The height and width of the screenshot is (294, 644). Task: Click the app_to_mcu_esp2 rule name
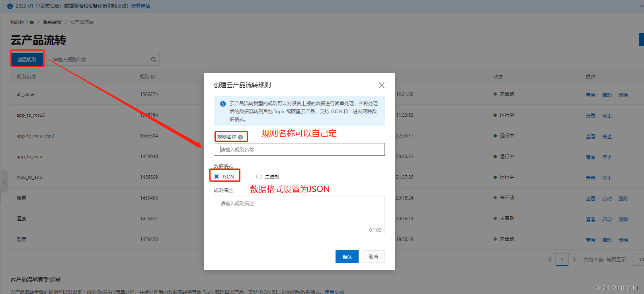click(x=35, y=136)
